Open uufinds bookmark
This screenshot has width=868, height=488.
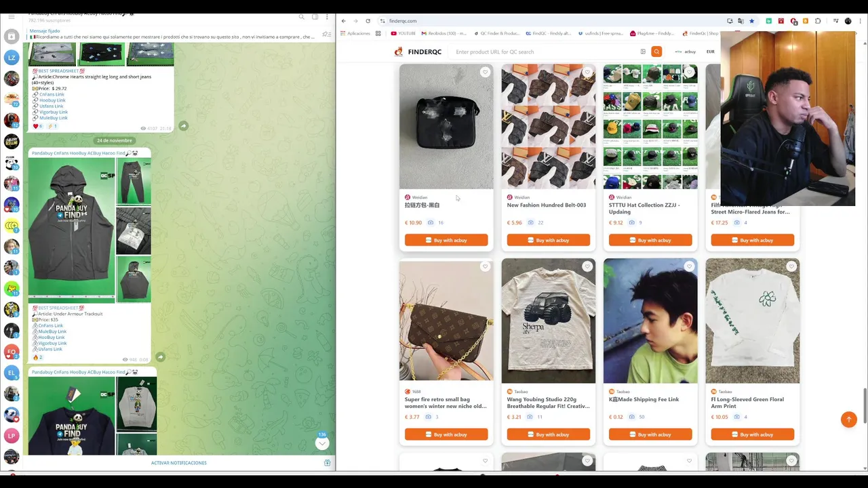pyautogui.click(x=601, y=33)
